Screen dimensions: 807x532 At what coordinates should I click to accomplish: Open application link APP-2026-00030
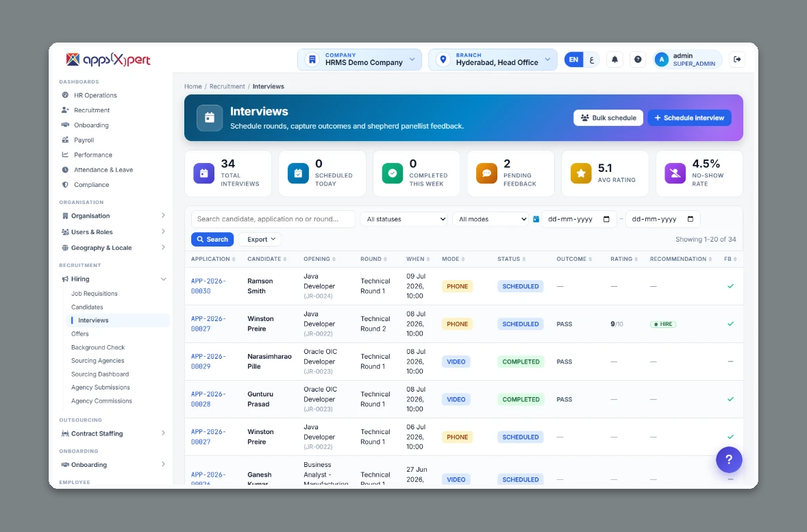coord(208,286)
